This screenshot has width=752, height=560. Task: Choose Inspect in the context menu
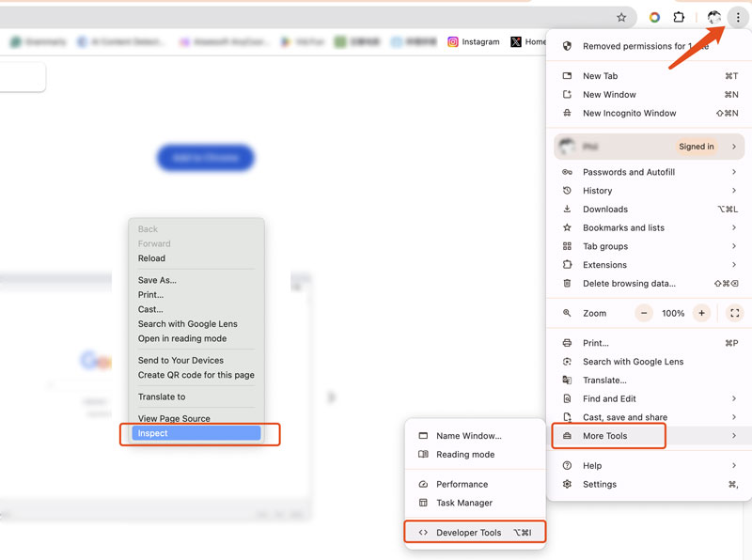[196, 433]
